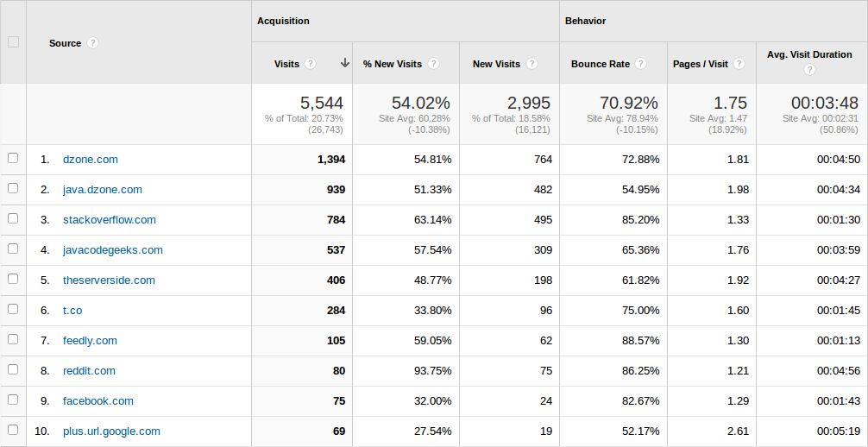Sort by Avg. Visit Duration column header
This screenshot has height=447, width=868.
click(809, 54)
